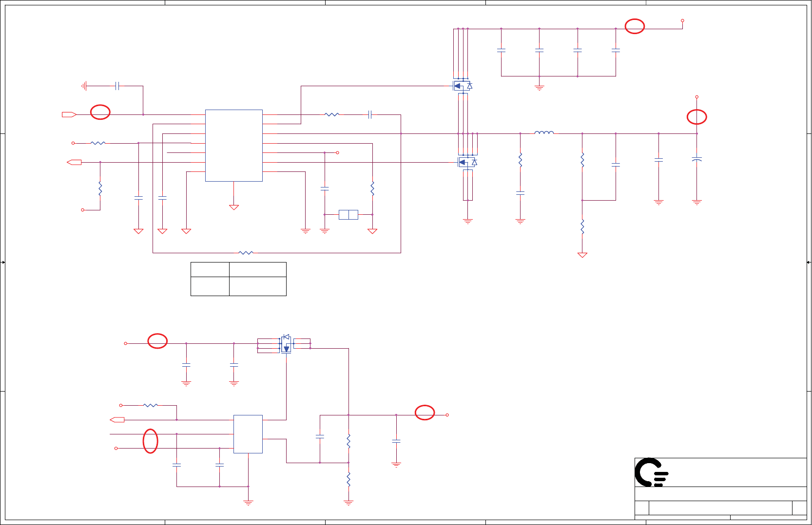Image resolution: width=812 pixels, height=525 pixels.
Task: Click the P-channel MOSFET in the lower circuit
Action: (286, 344)
